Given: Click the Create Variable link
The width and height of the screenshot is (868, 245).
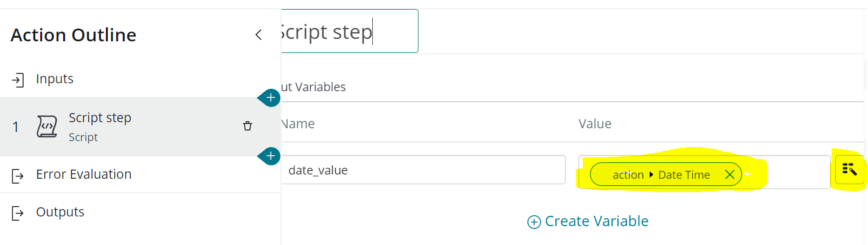Looking at the screenshot, I should (x=588, y=221).
